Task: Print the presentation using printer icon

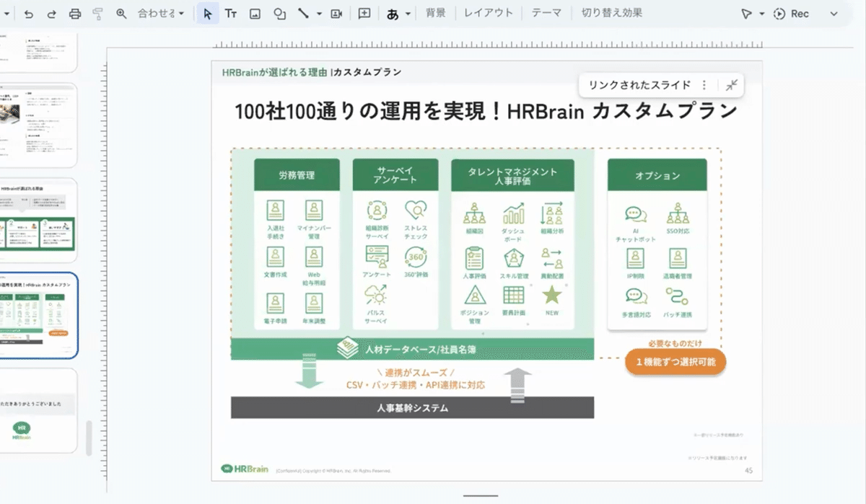Action: 75,14
